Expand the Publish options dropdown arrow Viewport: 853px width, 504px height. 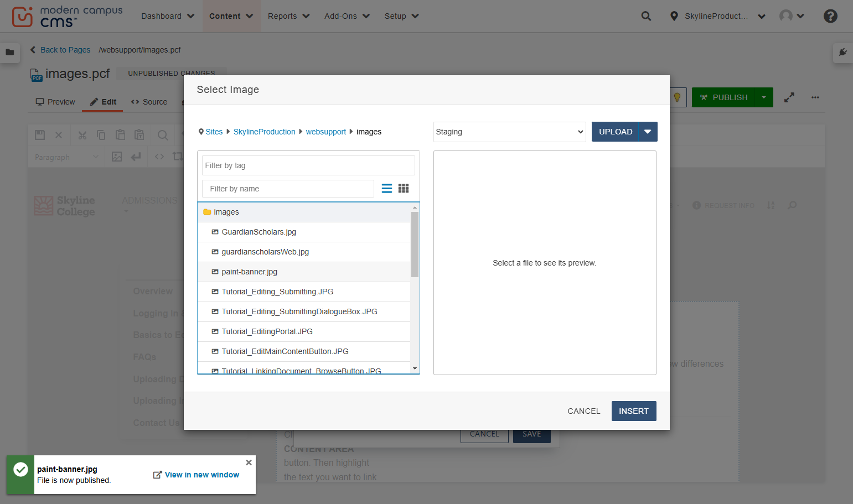[764, 97]
